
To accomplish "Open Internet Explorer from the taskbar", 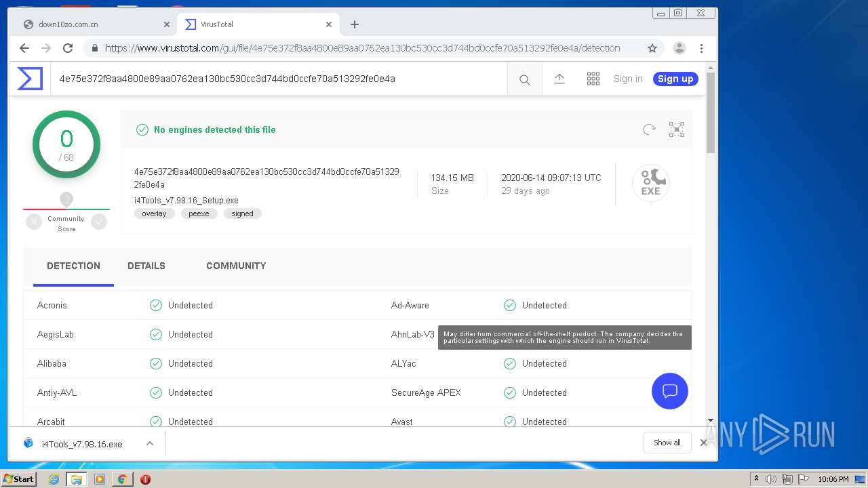I will 54,479.
